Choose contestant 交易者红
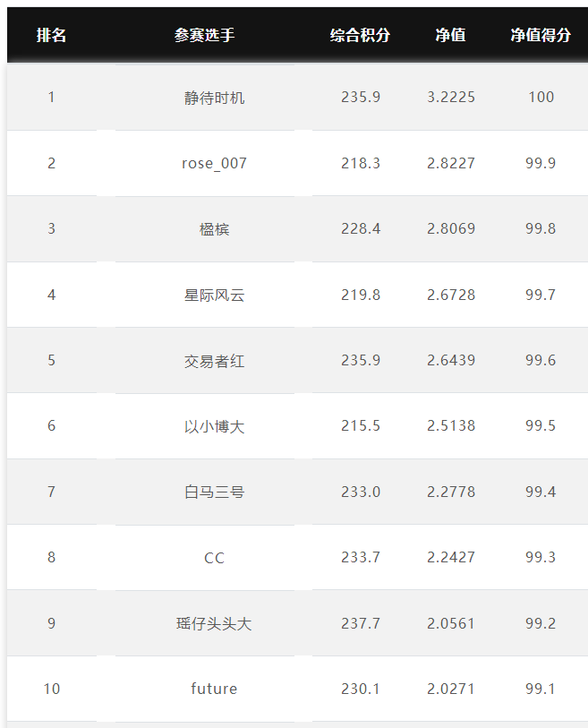The height and width of the screenshot is (728, 588). [214, 361]
